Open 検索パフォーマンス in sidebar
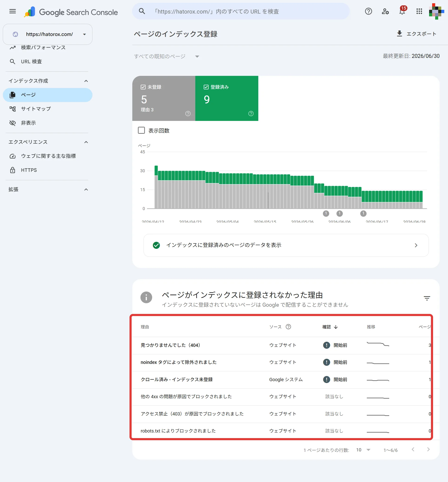Screen dimensions: 448x482 point(48,48)
